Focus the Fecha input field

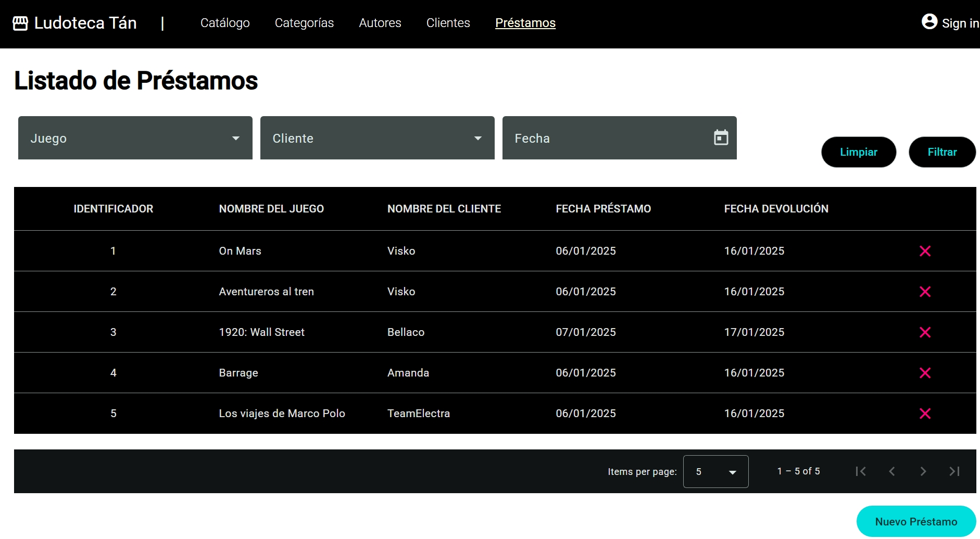coord(604,138)
